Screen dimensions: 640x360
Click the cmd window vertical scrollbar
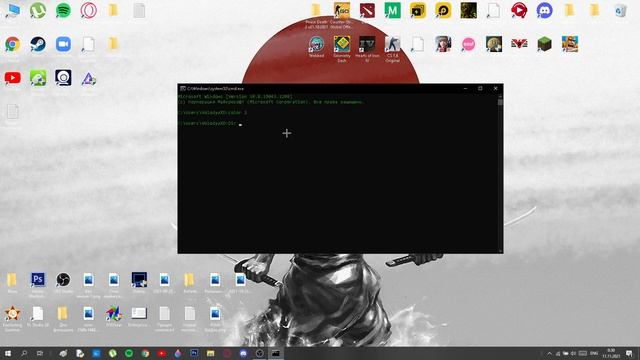point(500,174)
